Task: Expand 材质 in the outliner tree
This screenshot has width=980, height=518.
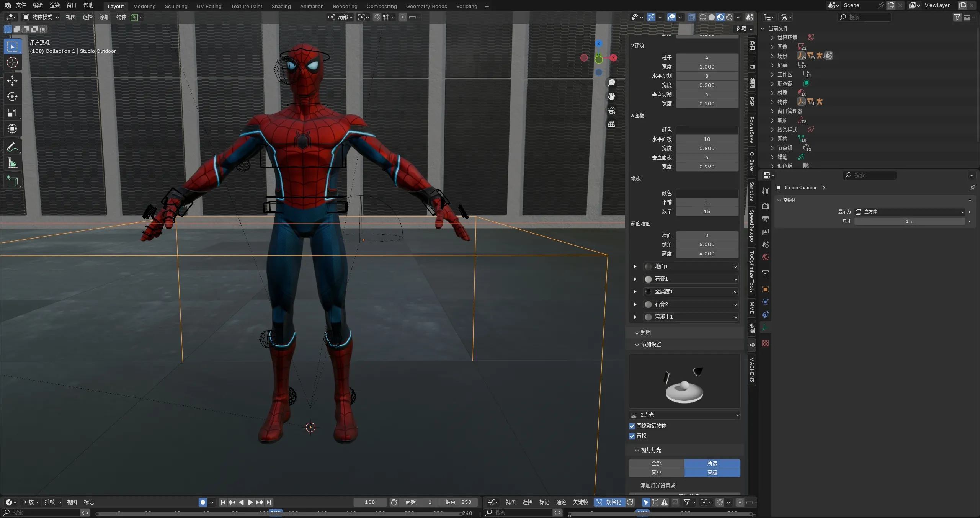Action: (772, 93)
